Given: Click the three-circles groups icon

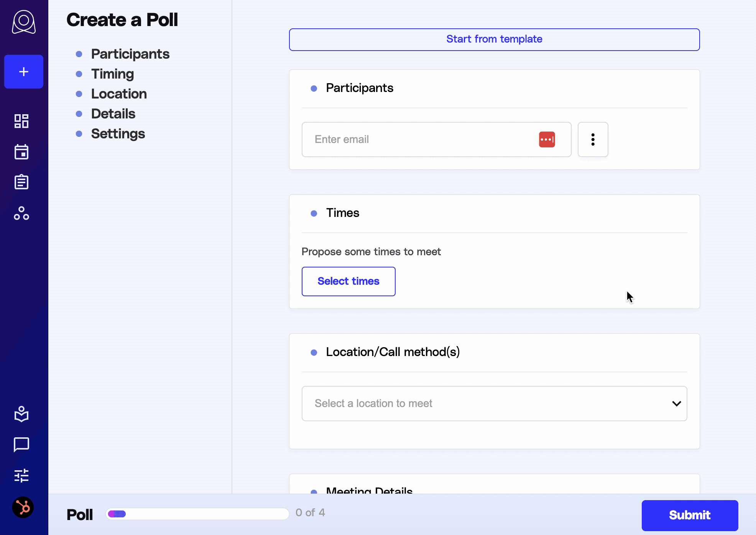Looking at the screenshot, I should [x=21, y=213].
